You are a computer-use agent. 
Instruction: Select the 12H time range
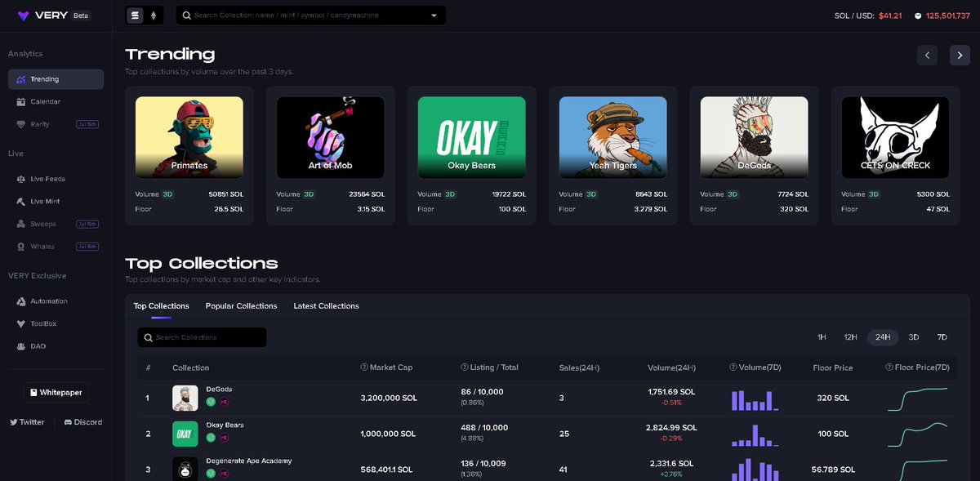[850, 337]
